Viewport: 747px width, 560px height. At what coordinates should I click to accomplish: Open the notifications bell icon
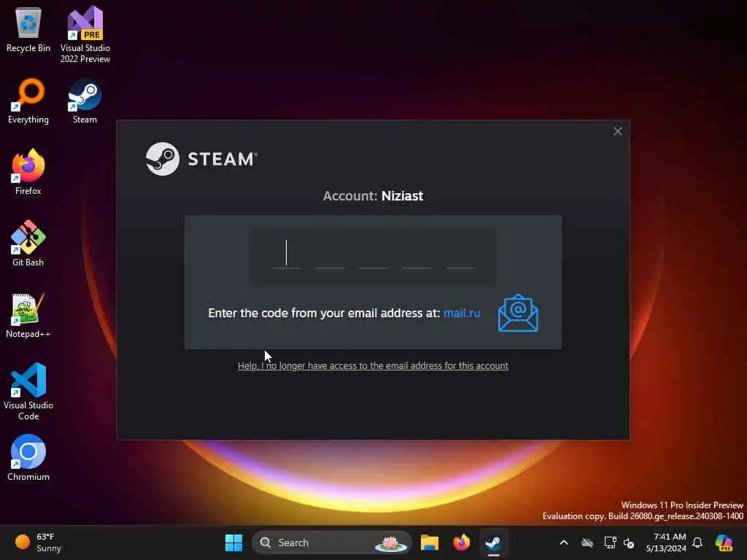click(697, 542)
